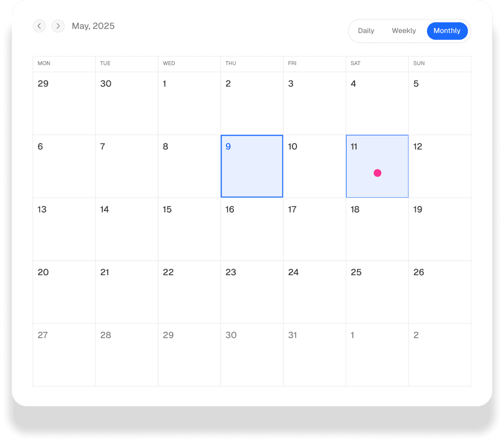Choose May 15 from the calendar
This screenshot has width=504, height=442.
click(189, 228)
